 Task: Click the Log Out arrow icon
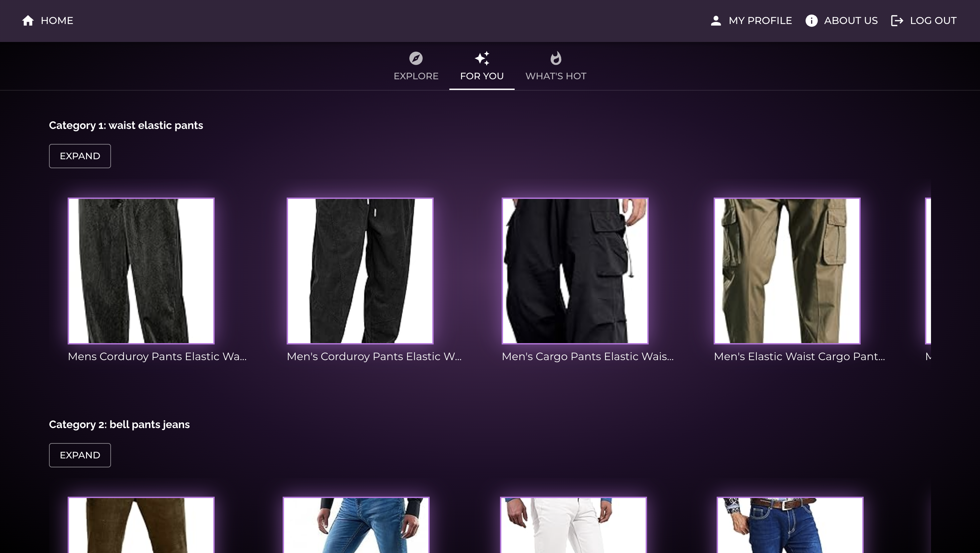[897, 21]
